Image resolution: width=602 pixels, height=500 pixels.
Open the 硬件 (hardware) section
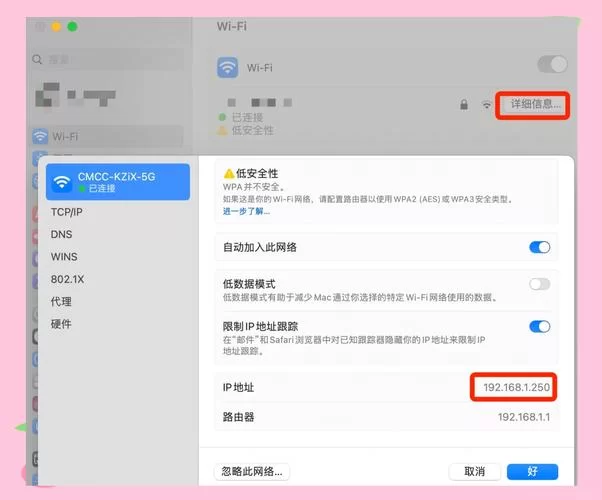click(x=61, y=324)
